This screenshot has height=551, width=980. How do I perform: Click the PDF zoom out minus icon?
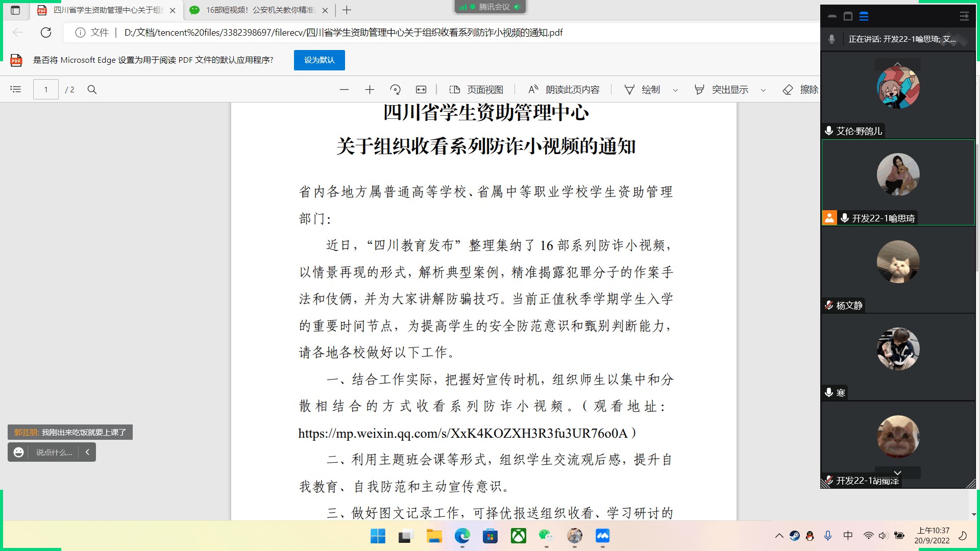[x=344, y=90]
